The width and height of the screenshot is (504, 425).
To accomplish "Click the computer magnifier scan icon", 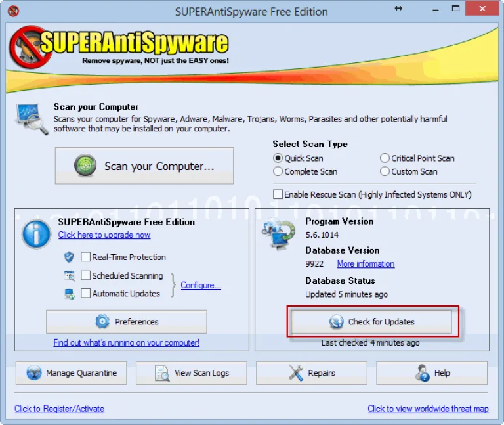I will point(31,119).
